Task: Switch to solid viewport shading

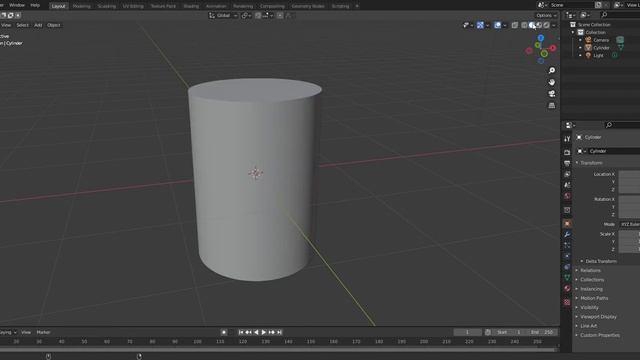Action: [532, 25]
